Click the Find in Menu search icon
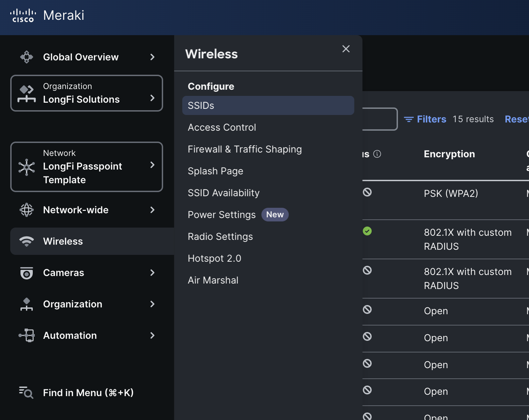Viewport: 529px width, 420px height. click(x=26, y=393)
